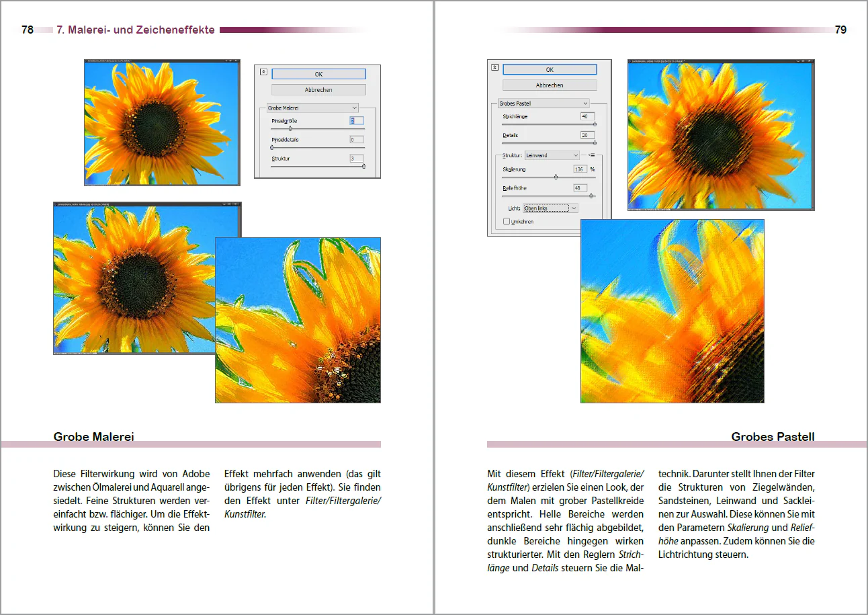This screenshot has height=615, width=868.
Task: Click the Reliefhöhe slider handle
Action: (591, 196)
